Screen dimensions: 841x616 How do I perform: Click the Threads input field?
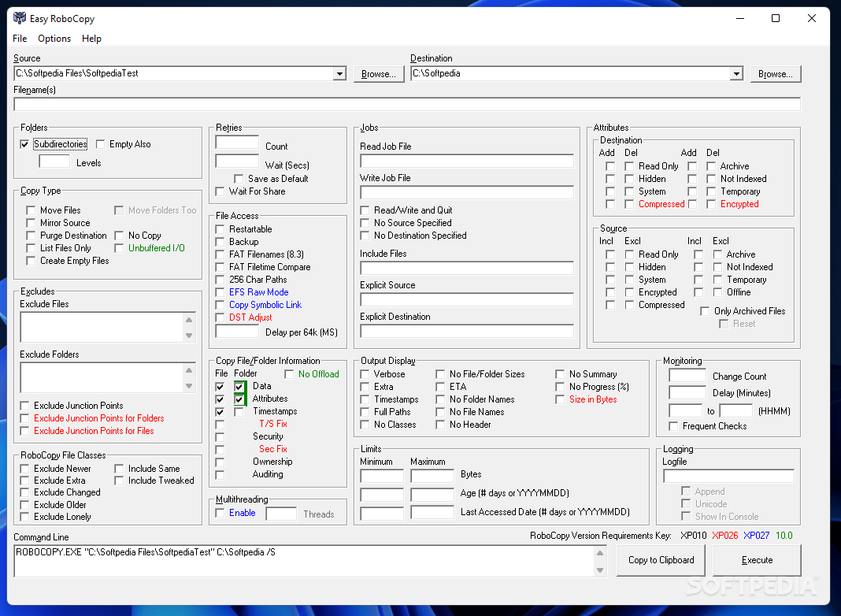pos(281,514)
